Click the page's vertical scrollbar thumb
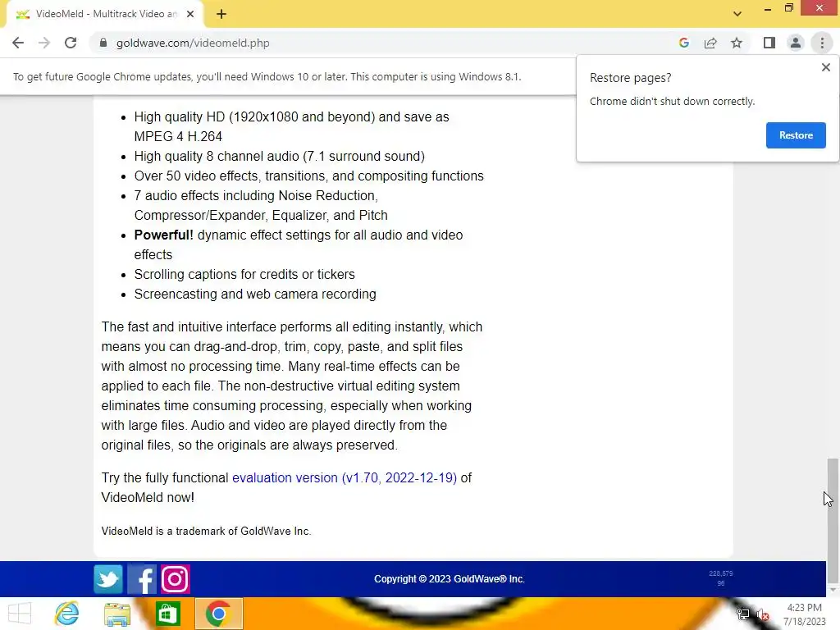Screen dimensions: 840x630 pos(833,519)
